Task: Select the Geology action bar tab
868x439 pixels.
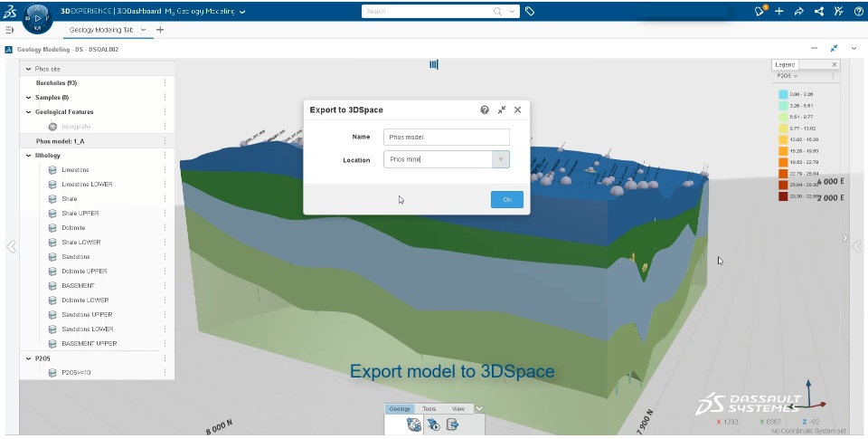Action: [x=400, y=409]
